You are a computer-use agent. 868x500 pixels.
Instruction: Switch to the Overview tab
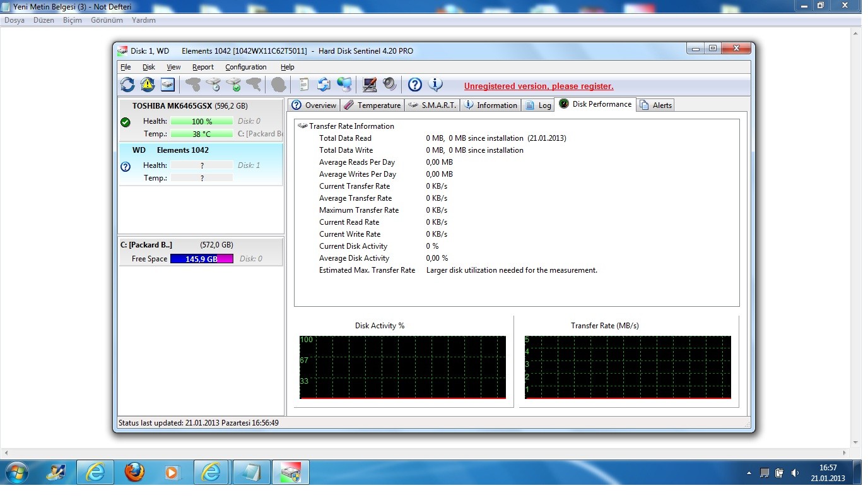pyautogui.click(x=314, y=105)
